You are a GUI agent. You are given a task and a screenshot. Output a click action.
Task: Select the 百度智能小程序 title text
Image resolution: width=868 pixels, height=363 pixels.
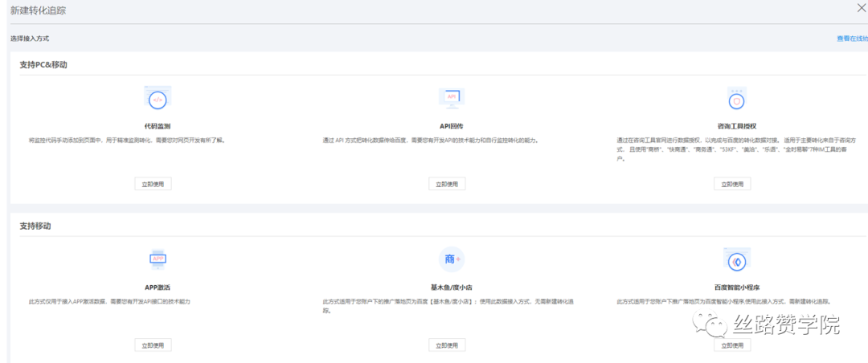(x=735, y=287)
